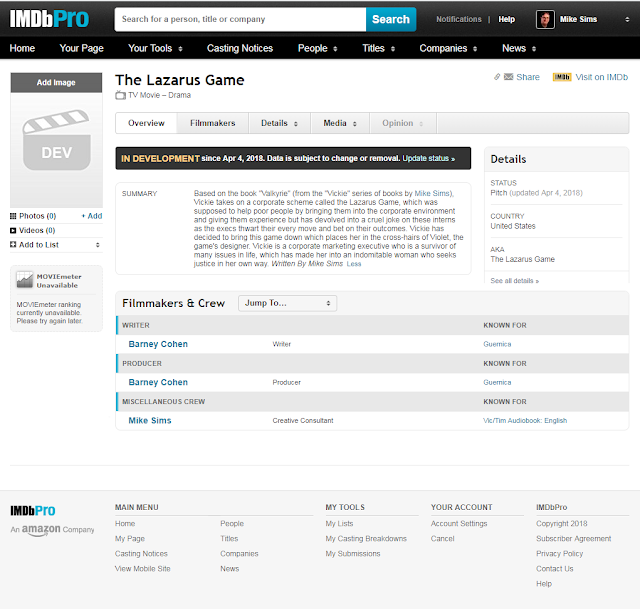Open Guernica in Producer row
Viewport: 640px width, 609px height.
coord(497,383)
